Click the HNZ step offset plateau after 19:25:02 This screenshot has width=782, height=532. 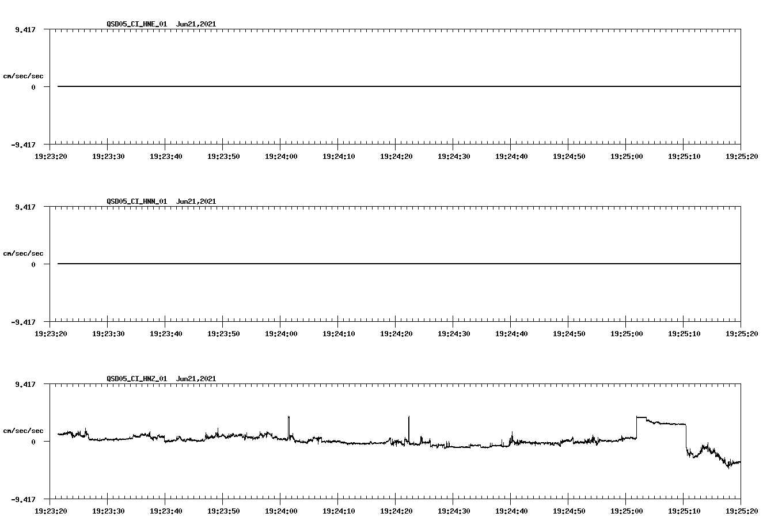(x=661, y=422)
